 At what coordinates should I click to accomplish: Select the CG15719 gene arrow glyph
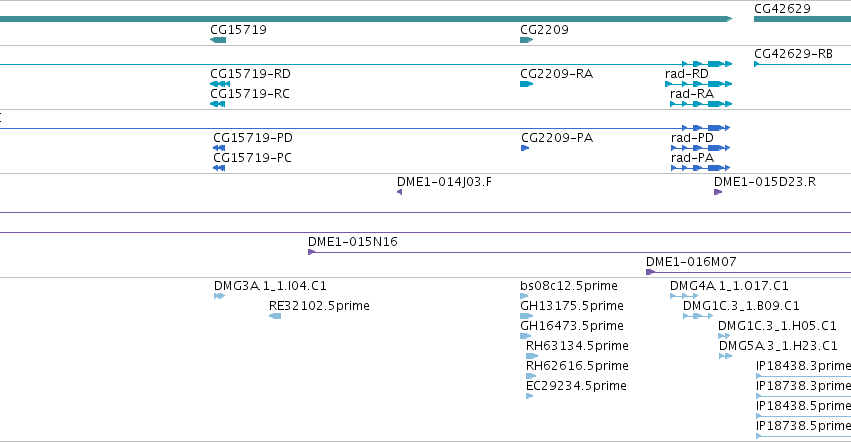pos(218,40)
